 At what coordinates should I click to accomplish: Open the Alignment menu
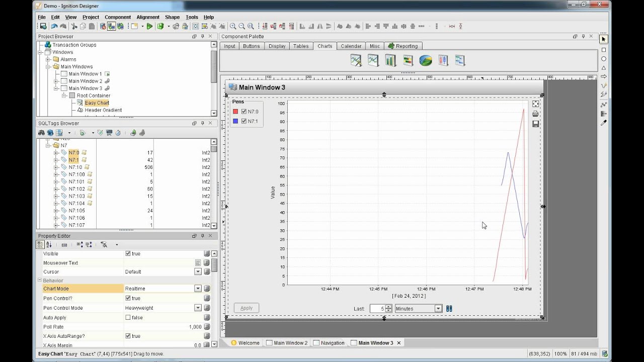click(148, 17)
